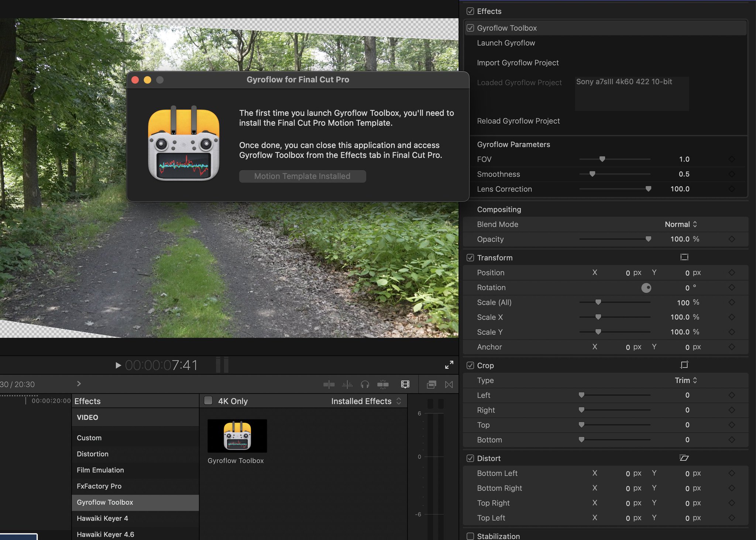The image size is (756, 540).
Task: Select Hawaiki Keyer 4 category
Action: (135, 518)
